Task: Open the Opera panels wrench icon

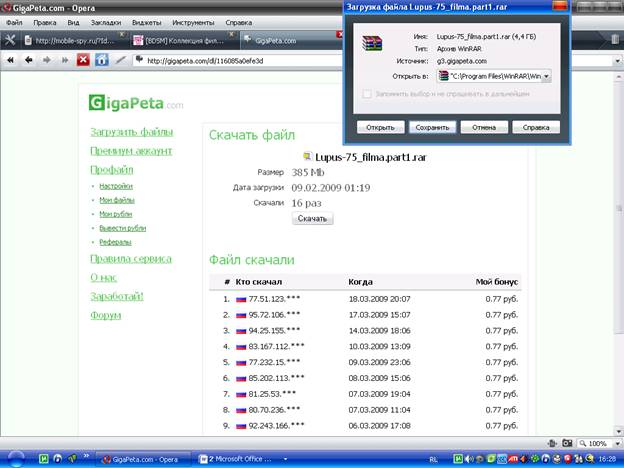Action: tap(10, 40)
